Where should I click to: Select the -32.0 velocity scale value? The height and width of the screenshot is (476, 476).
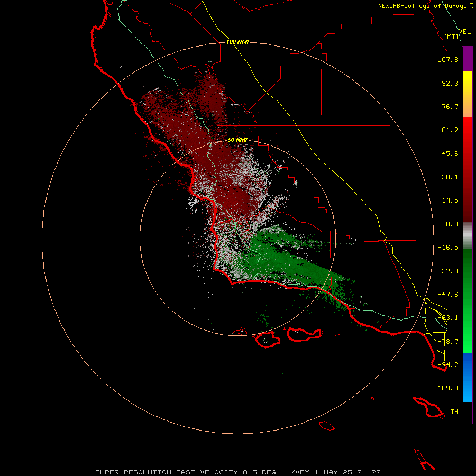(x=448, y=271)
